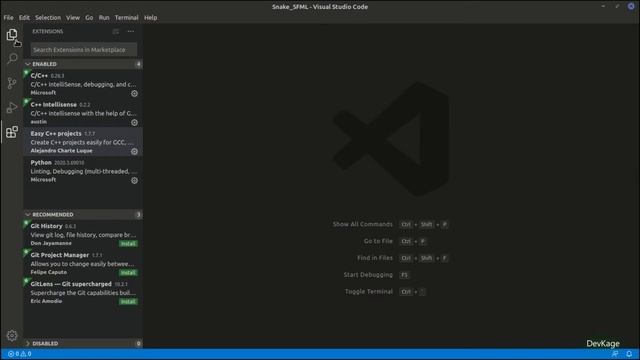Open the Terminal menu
640x360 pixels.
[127, 18]
